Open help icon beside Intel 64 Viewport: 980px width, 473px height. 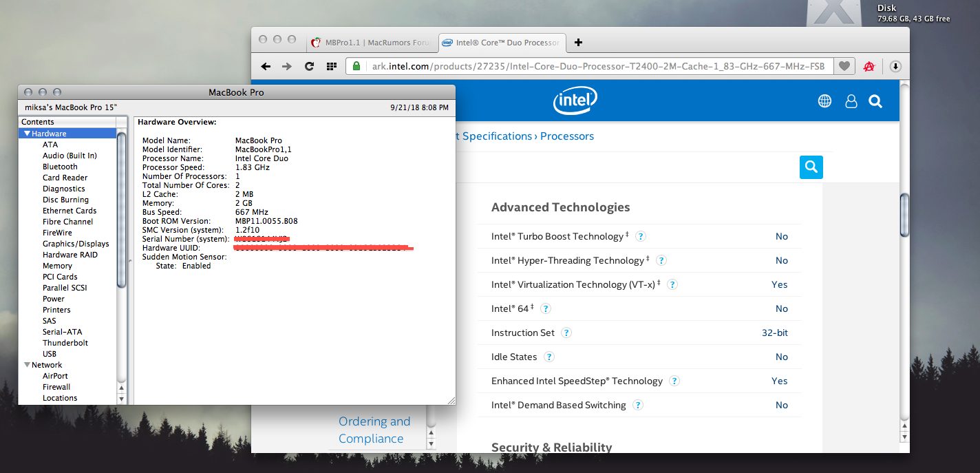point(546,308)
